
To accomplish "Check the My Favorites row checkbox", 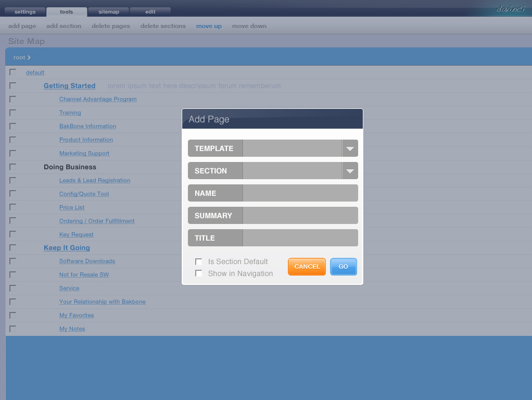I will coord(13,315).
